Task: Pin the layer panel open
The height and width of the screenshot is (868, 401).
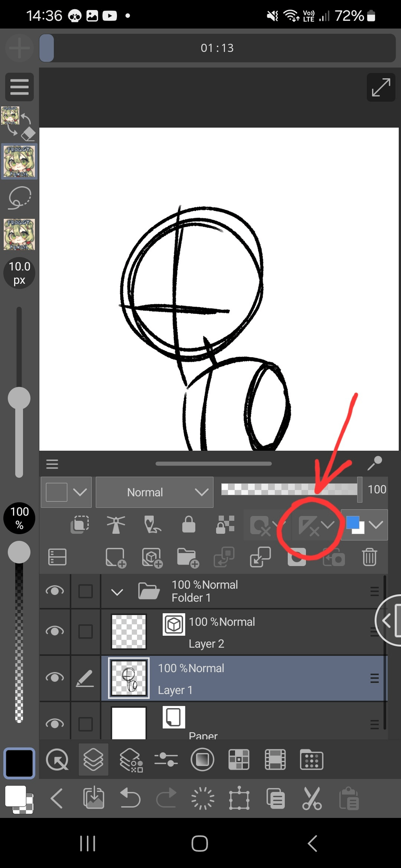Action: tap(375, 463)
